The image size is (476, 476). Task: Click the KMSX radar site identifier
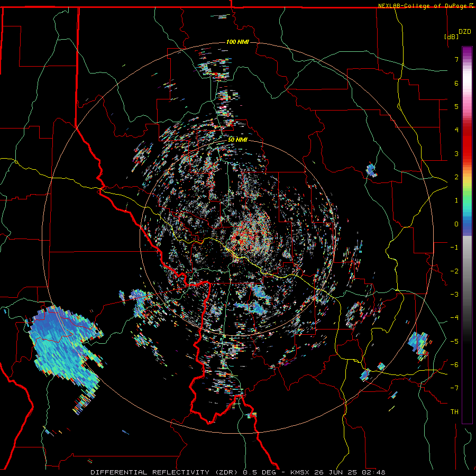click(x=300, y=472)
